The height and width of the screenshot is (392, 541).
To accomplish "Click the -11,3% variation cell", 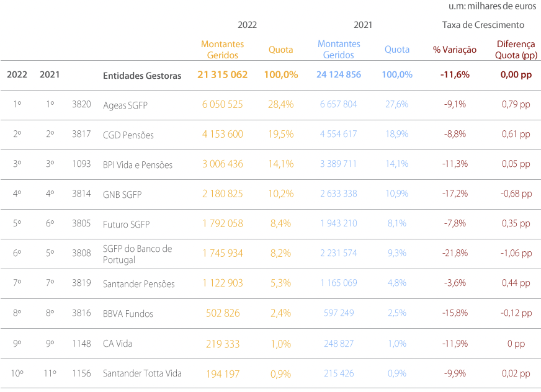I will click(x=454, y=164).
